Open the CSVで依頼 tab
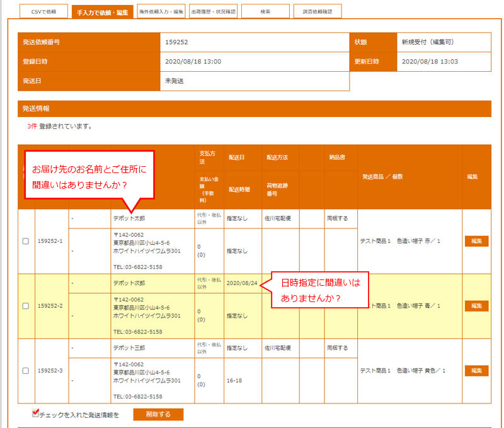The image size is (504, 428). [43, 12]
